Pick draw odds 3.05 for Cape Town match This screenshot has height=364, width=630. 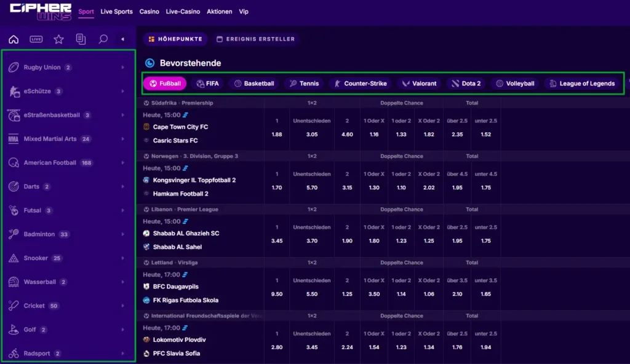[x=312, y=135]
